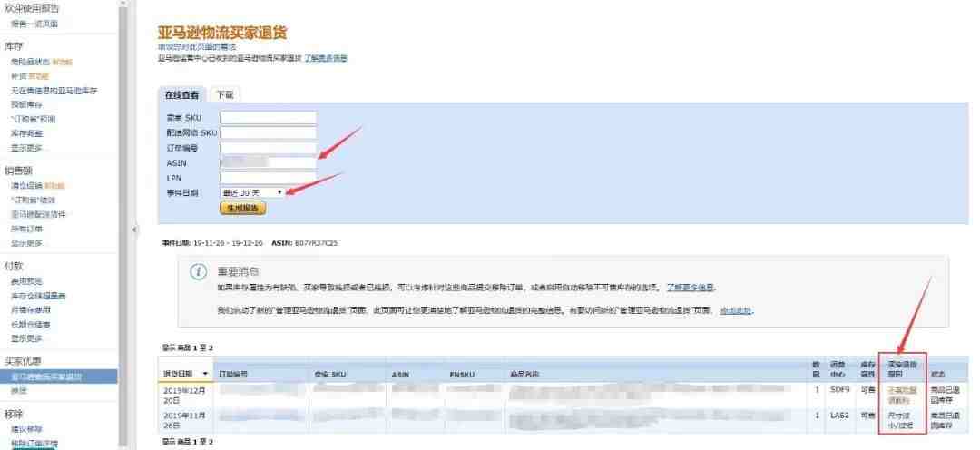Click the info icon beside 重要消息

pos(197,272)
